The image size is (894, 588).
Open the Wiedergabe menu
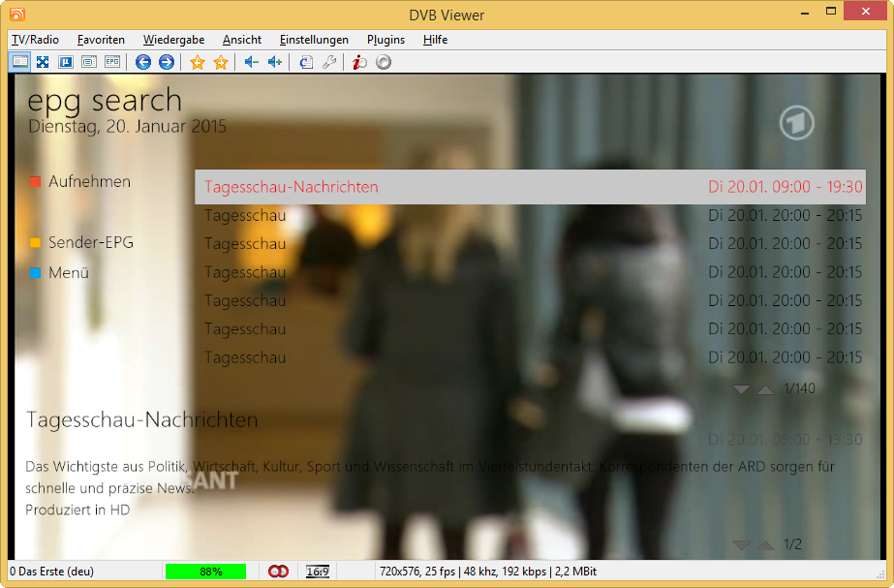pos(173,40)
